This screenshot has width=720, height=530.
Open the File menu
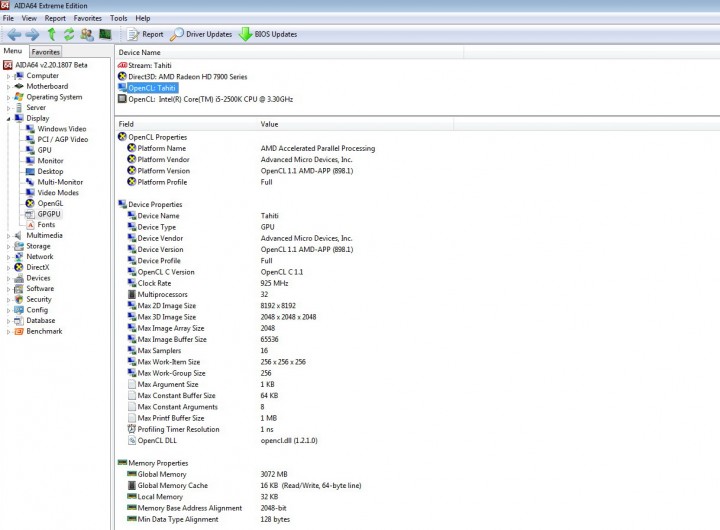point(8,18)
